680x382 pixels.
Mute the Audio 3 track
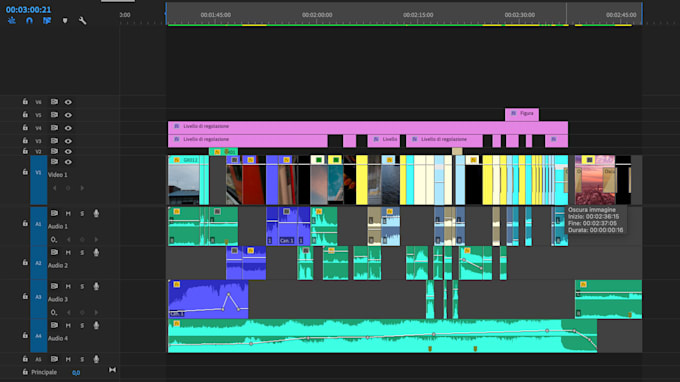(68, 286)
